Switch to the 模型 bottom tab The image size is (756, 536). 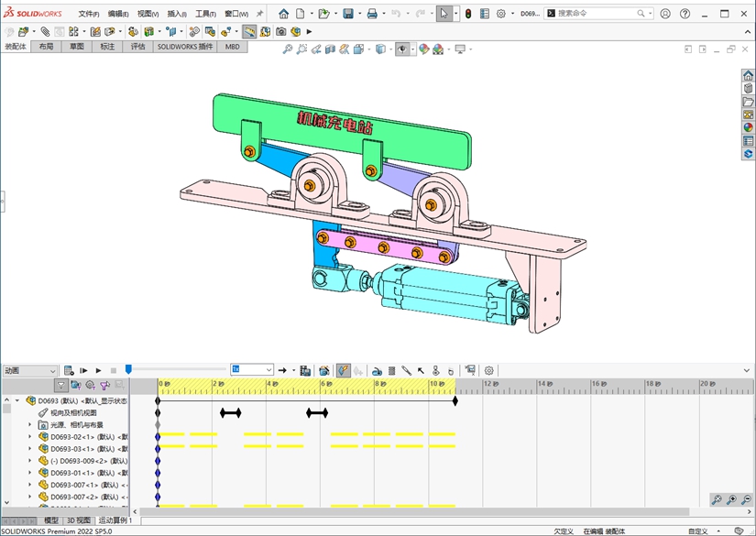coord(51,520)
